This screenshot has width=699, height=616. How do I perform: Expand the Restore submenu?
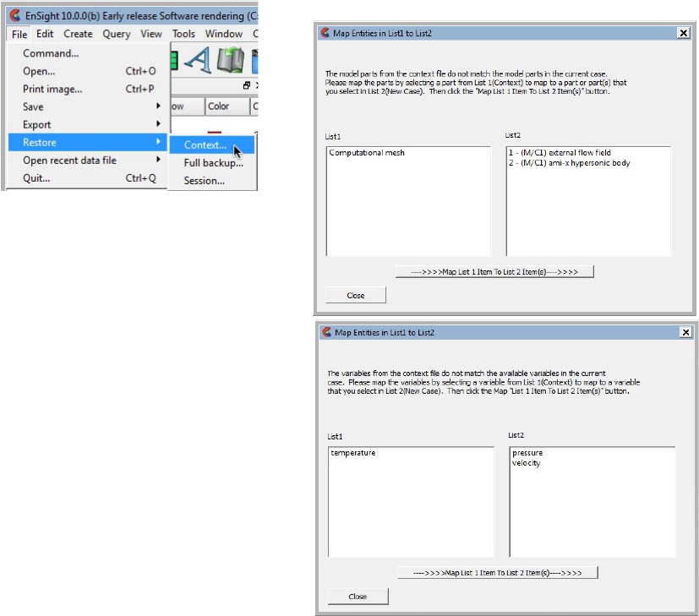coord(88,143)
